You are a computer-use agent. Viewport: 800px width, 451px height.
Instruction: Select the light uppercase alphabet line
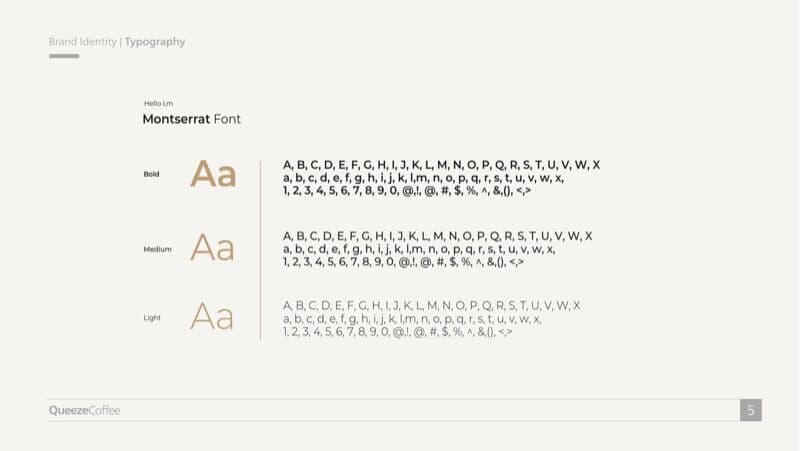point(431,305)
